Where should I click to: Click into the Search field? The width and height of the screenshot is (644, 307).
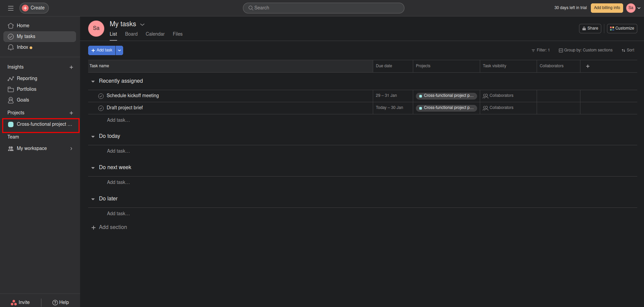tap(324, 8)
